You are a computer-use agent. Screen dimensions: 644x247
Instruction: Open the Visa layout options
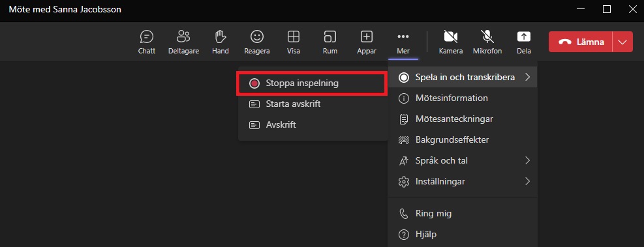point(293,42)
